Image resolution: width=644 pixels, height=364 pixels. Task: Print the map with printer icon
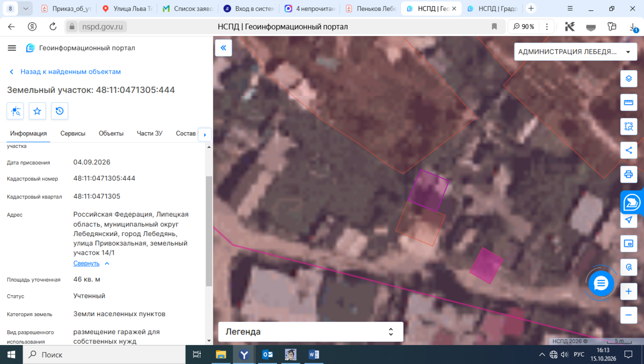[628, 174]
